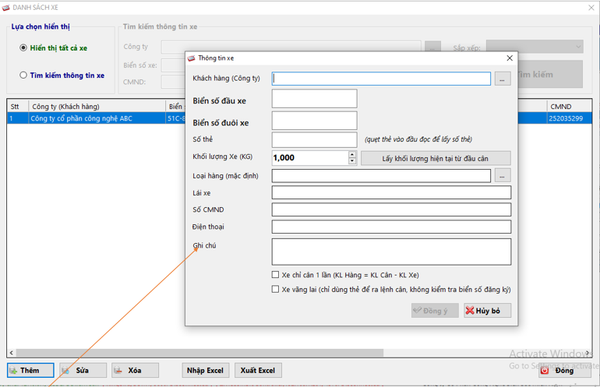Image resolution: width=600 pixels, height=387 pixels.
Task: Click the Tìm kiếm button in main window
Action: pyautogui.click(x=550, y=74)
